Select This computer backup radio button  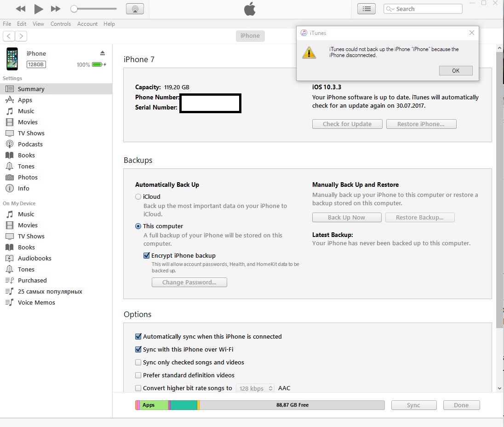click(138, 226)
